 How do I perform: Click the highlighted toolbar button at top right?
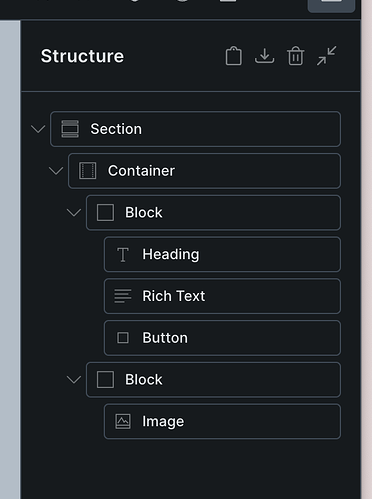pyautogui.click(x=331, y=5)
